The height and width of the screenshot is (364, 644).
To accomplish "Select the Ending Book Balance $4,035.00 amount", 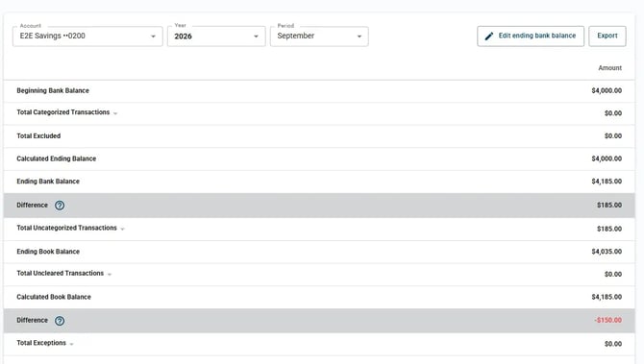I will tap(607, 251).
